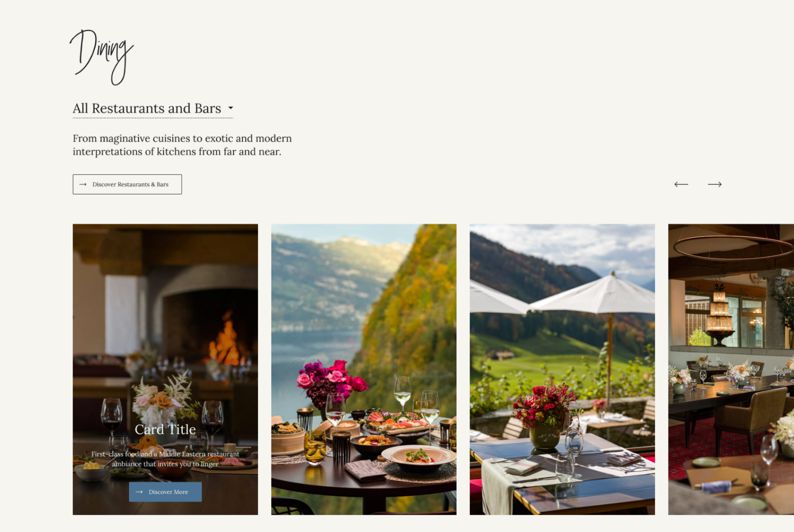
Task: Select the fireplace restaurant card image
Action: pyautogui.click(x=165, y=369)
